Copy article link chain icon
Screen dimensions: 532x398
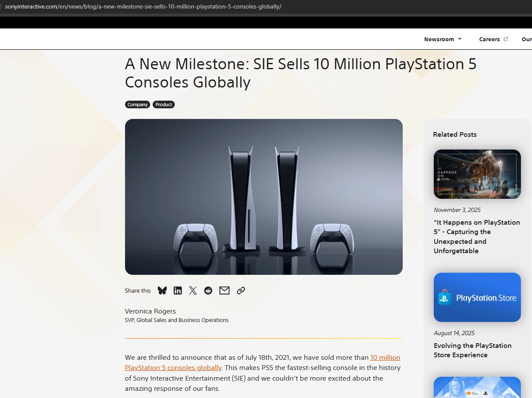pyautogui.click(x=241, y=291)
